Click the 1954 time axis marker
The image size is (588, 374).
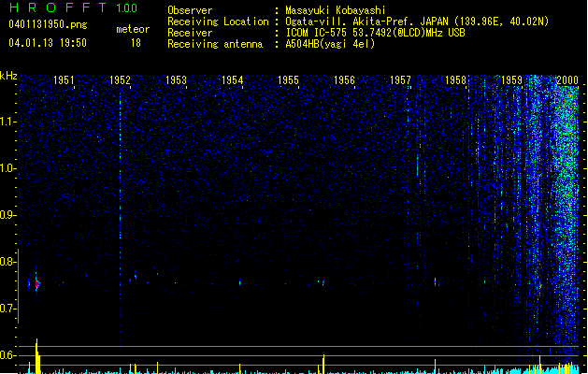[232, 80]
